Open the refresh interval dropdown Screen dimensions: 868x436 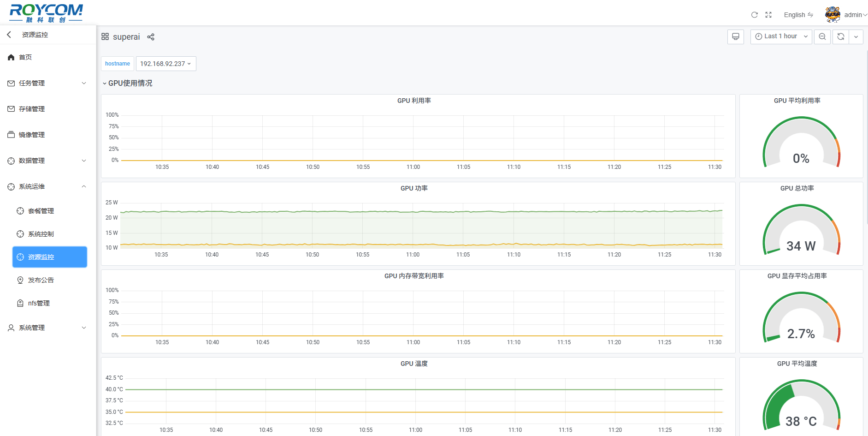[x=856, y=36]
